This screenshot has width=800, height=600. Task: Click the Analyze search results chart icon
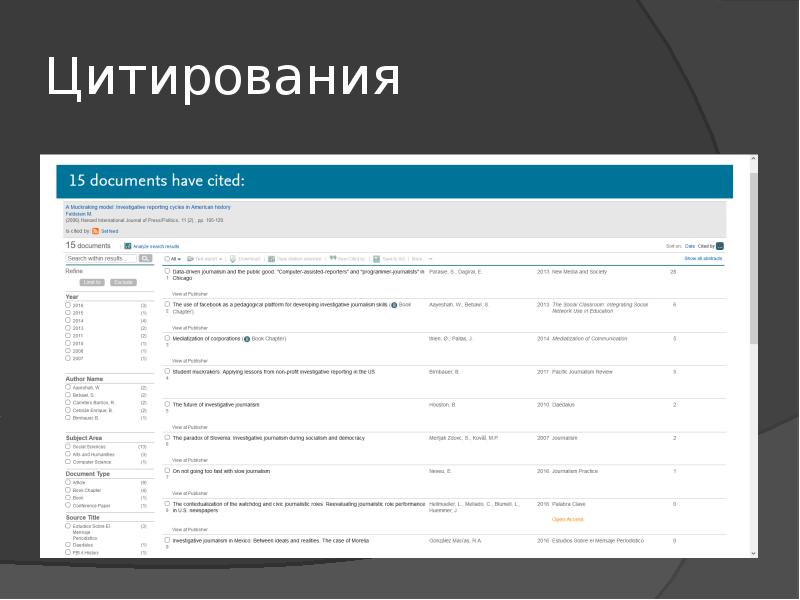(127, 246)
